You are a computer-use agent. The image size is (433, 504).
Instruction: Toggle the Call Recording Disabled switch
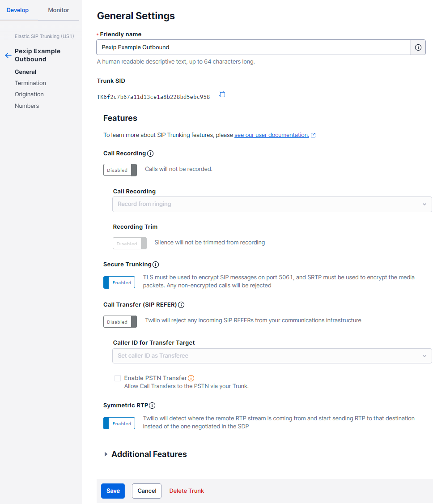(x=120, y=170)
